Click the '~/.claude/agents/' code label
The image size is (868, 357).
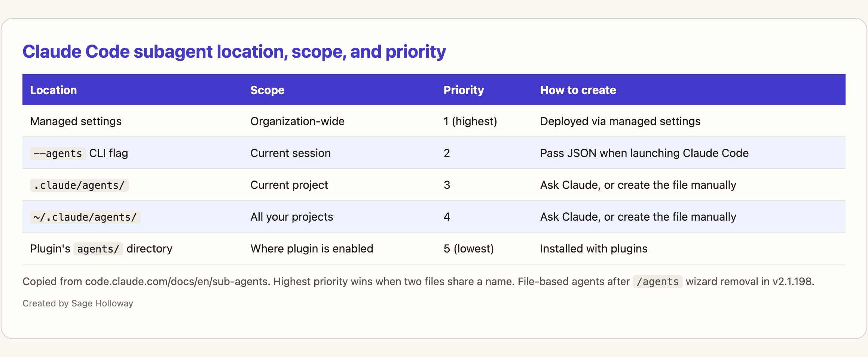point(85,217)
